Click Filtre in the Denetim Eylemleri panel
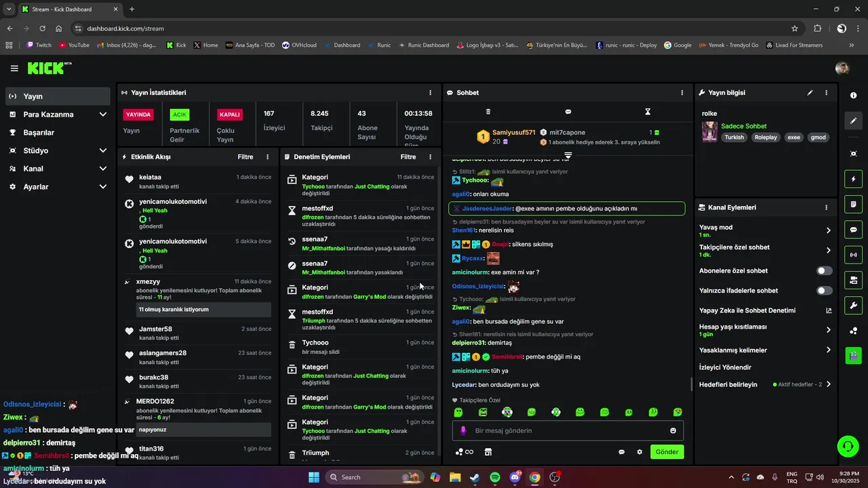This screenshot has height=488, width=868. [408, 157]
